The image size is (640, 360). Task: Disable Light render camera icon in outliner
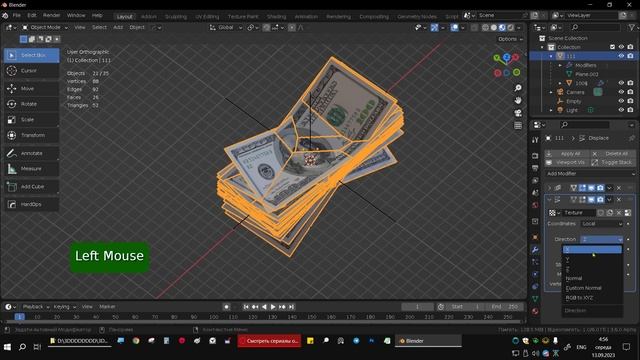pyautogui.click(x=630, y=110)
